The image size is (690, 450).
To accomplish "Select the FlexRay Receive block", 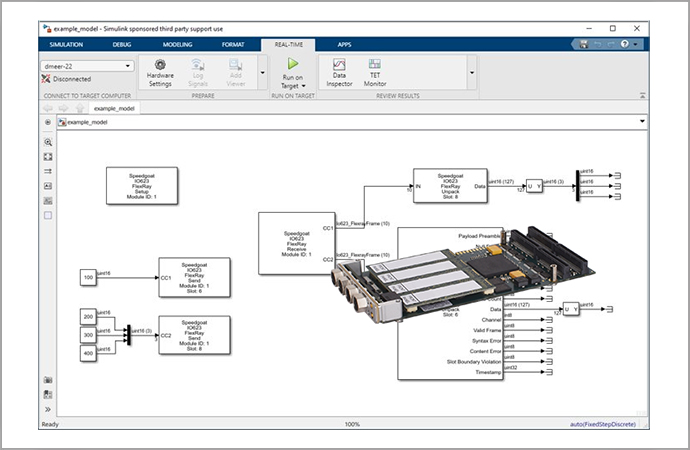I will (x=297, y=243).
